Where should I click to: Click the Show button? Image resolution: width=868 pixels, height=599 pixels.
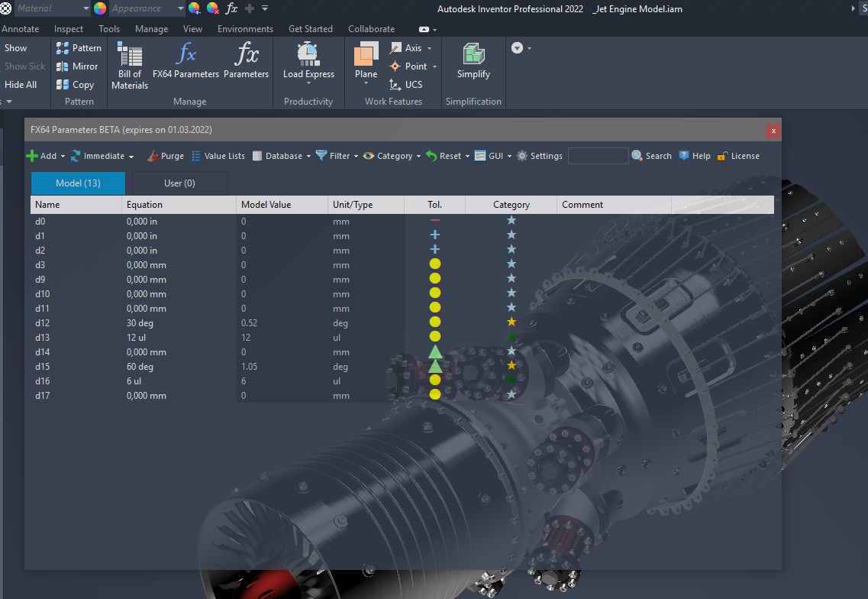pyautogui.click(x=15, y=48)
